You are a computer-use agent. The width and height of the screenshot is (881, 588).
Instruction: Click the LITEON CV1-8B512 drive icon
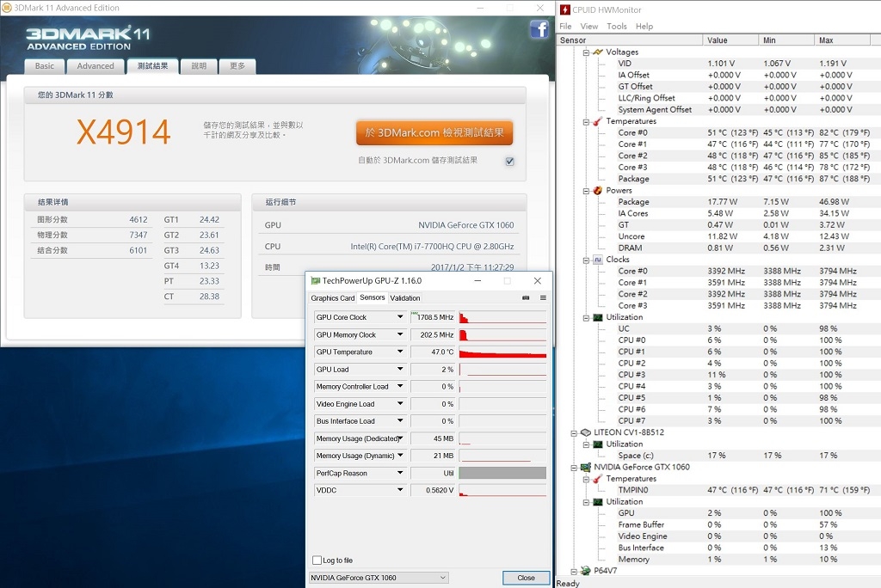pyautogui.click(x=585, y=432)
